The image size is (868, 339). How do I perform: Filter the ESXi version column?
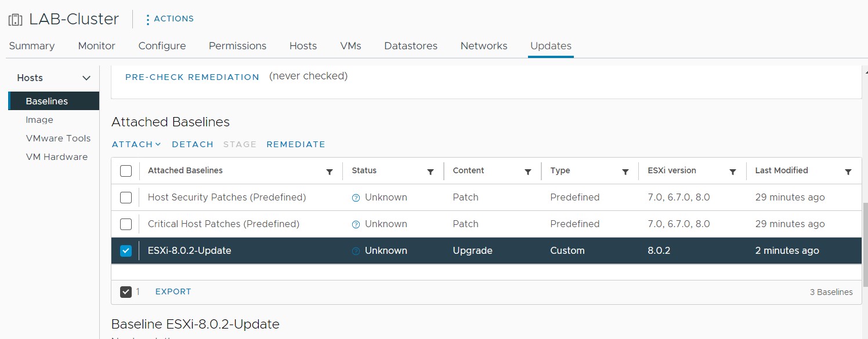pyautogui.click(x=733, y=172)
